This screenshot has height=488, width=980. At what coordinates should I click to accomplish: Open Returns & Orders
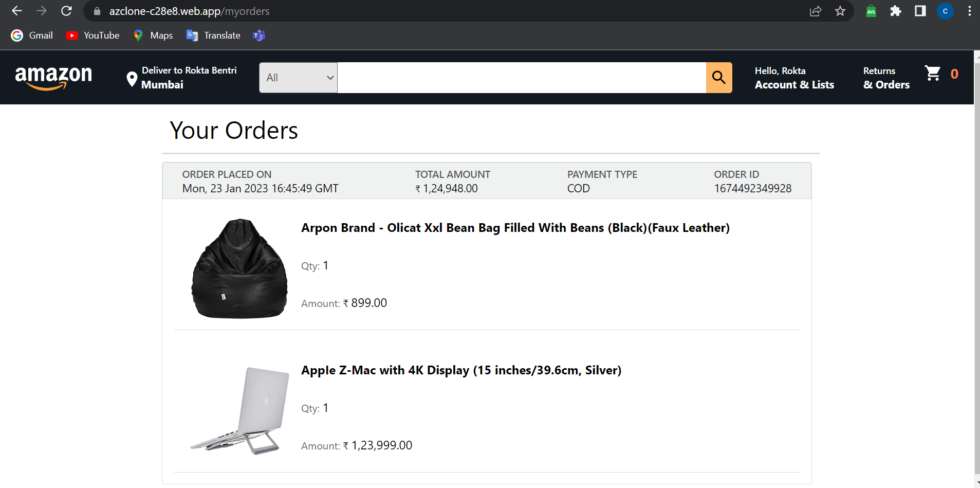(x=885, y=78)
